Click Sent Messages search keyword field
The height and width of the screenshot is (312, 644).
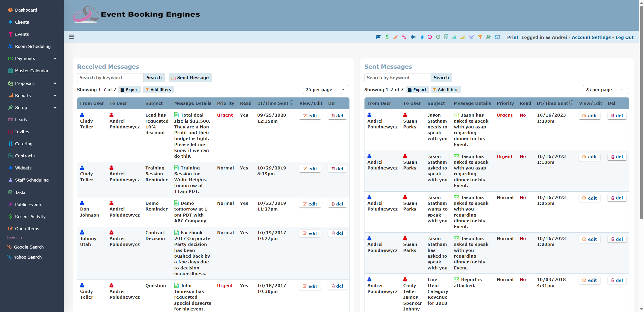(x=397, y=78)
